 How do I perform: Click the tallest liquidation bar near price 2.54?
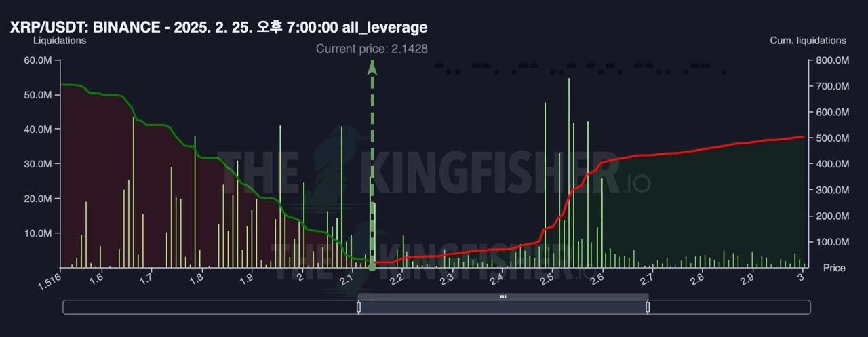[568, 172]
